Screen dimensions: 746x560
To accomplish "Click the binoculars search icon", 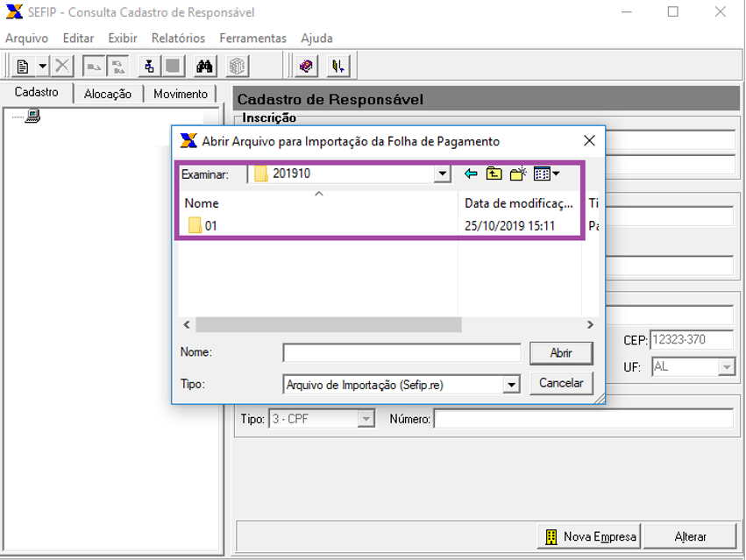I will click(x=204, y=66).
